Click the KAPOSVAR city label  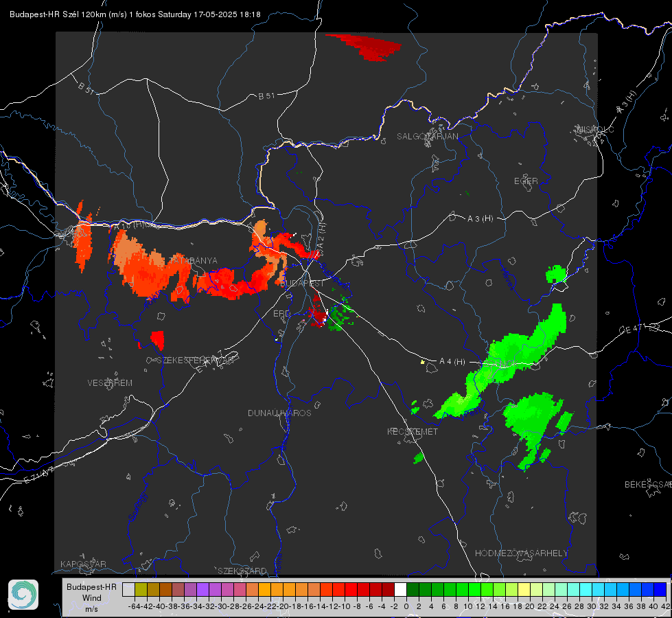pyautogui.click(x=83, y=564)
